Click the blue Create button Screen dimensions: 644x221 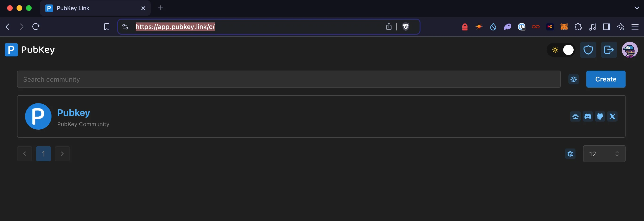[605, 79]
